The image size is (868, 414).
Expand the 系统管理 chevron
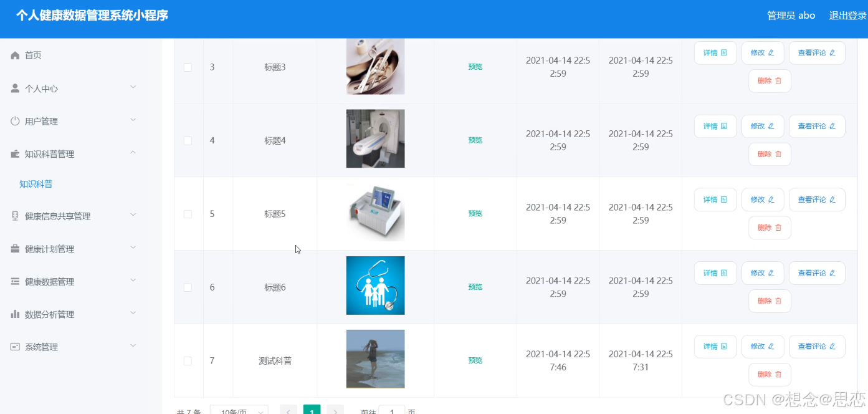[133, 345]
